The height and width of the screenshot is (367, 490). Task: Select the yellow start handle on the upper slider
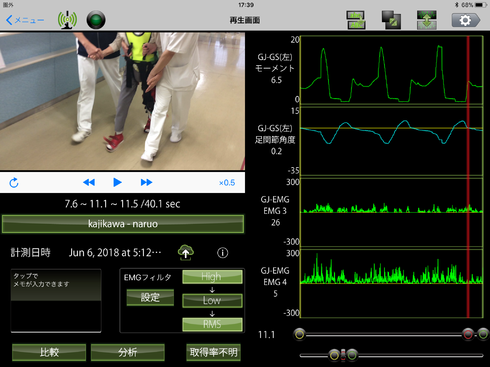[x=299, y=334]
